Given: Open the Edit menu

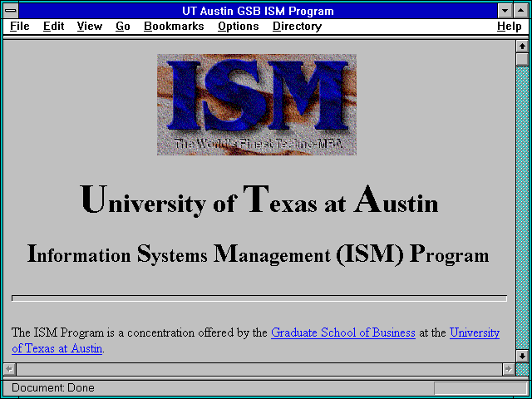Looking at the screenshot, I should pos(53,26).
